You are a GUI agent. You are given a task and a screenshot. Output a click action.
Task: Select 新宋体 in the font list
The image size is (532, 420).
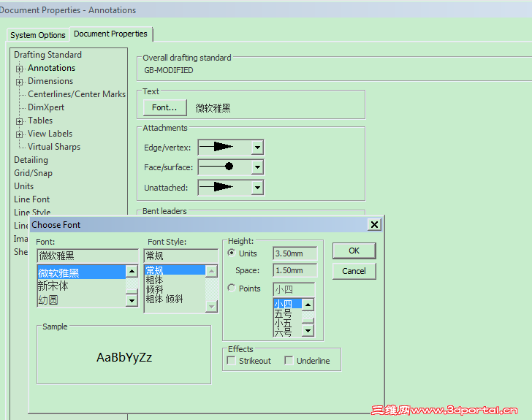81,286
